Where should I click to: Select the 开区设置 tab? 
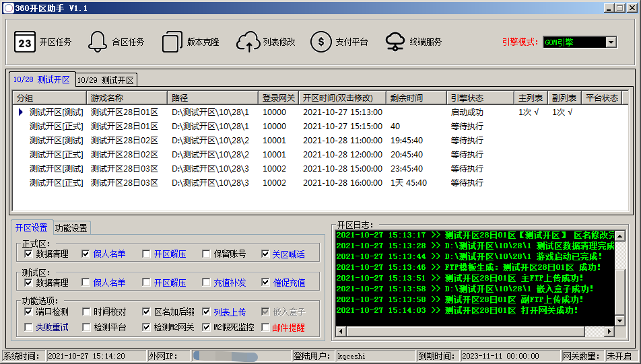pos(32,227)
